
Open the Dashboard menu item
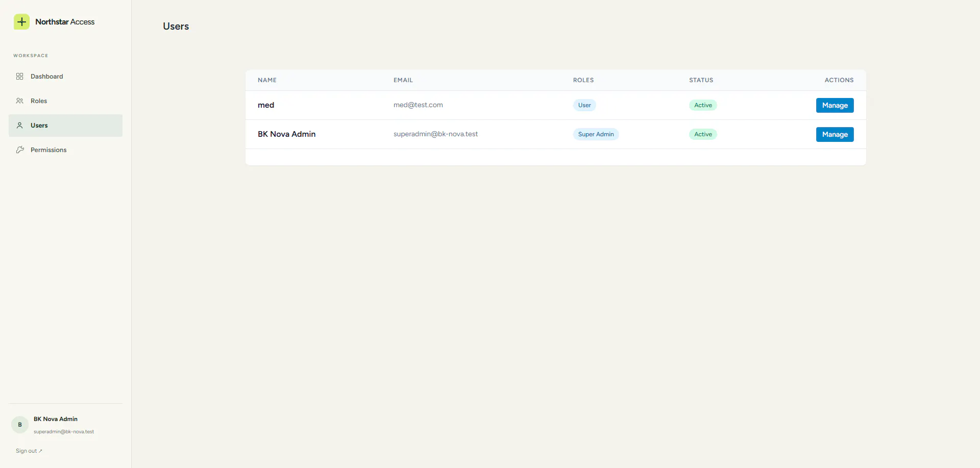[65, 77]
